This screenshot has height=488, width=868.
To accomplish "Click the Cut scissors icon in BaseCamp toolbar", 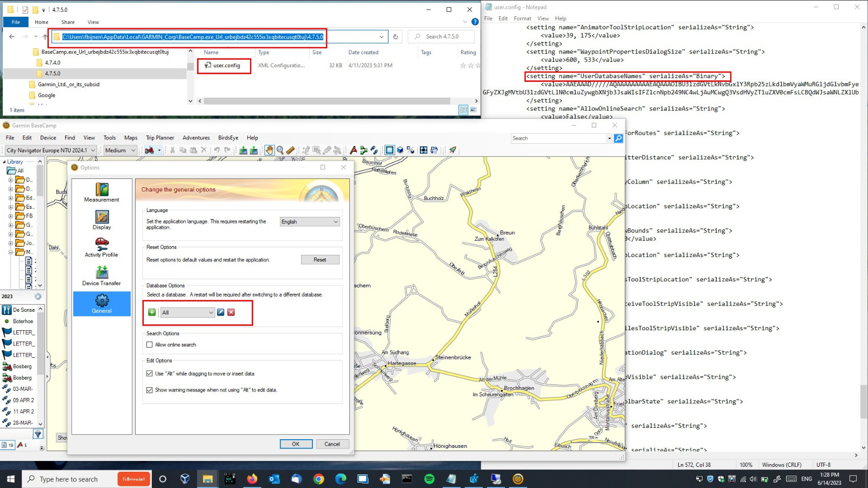I will pos(172,150).
